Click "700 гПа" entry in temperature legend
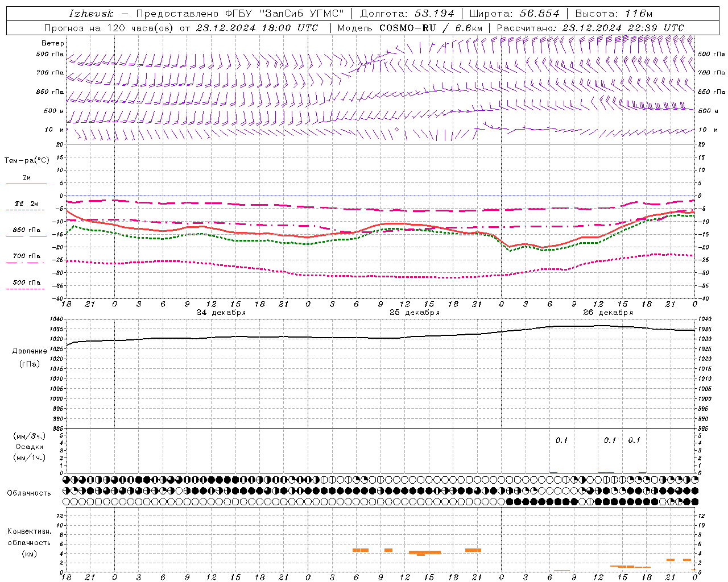 [x=26, y=256]
